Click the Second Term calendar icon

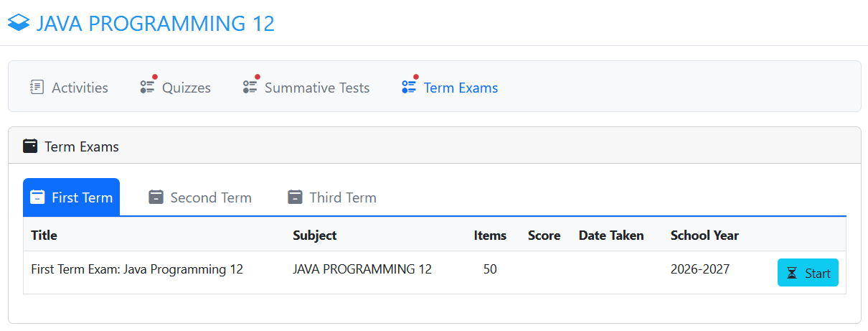coord(156,197)
